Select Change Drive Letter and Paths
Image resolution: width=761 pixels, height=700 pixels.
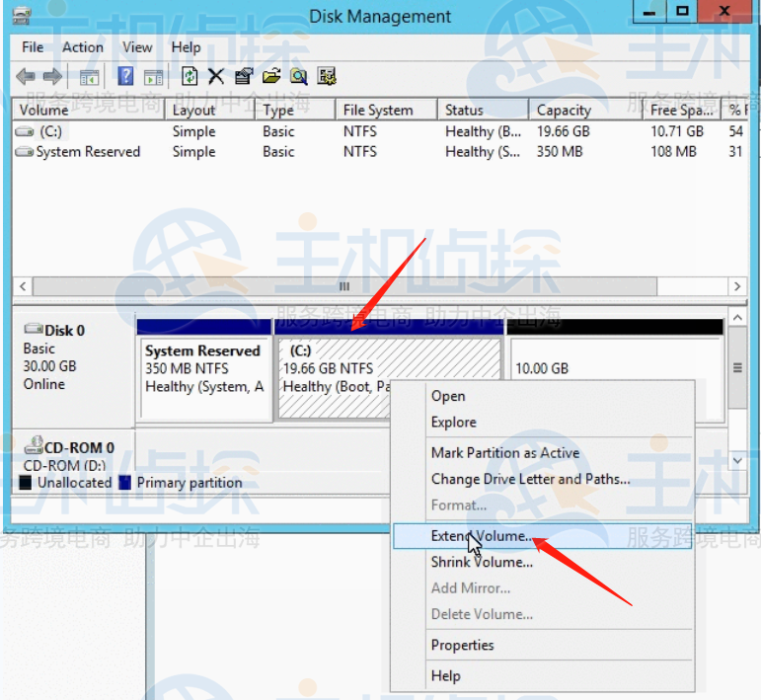point(530,479)
